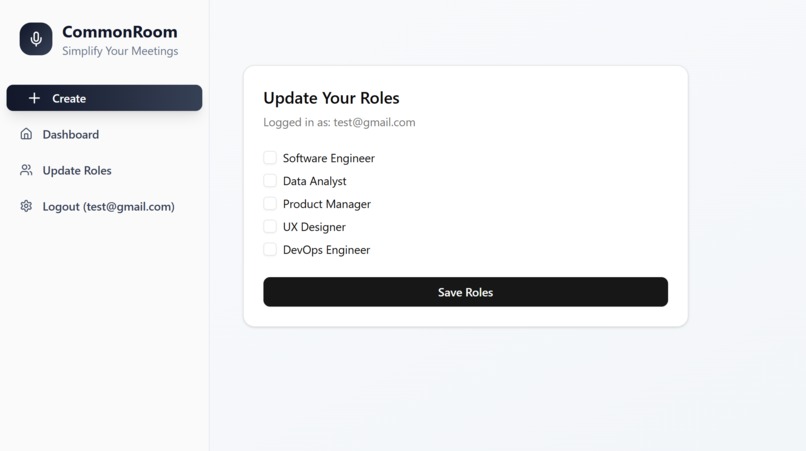Viewport: 806px width, 451px height.
Task: Choose Logout (test@gmail.com) in sidebar
Action: pyautogui.click(x=104, y=206)
